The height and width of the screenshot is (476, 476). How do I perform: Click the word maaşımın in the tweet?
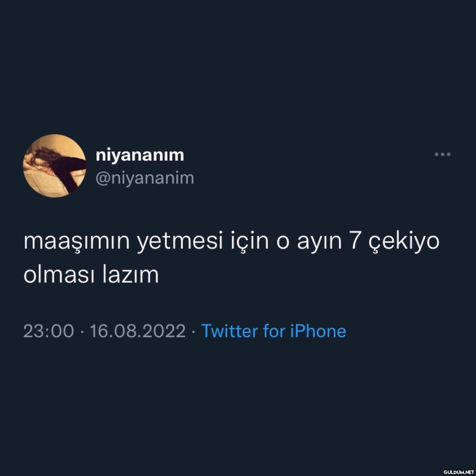pos(77,242)
